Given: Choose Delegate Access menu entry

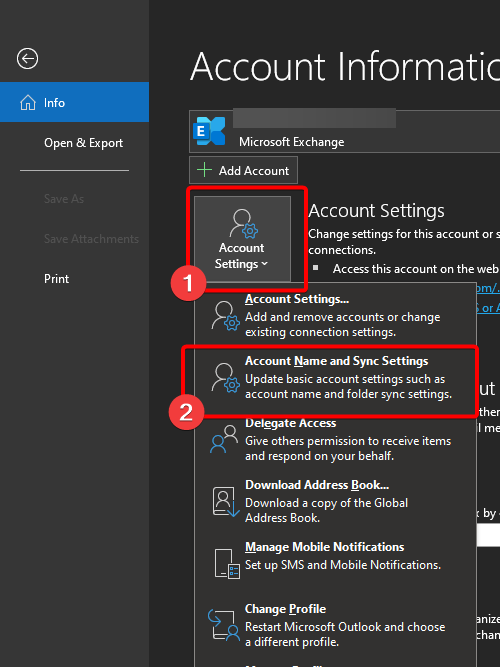Looking at the screenshot, I should (335, 439).
